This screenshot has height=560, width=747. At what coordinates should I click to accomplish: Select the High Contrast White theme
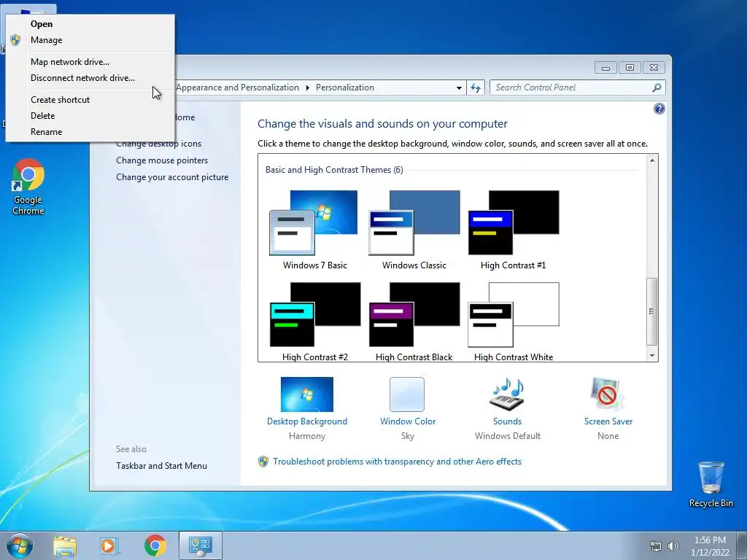pos(513,322)
